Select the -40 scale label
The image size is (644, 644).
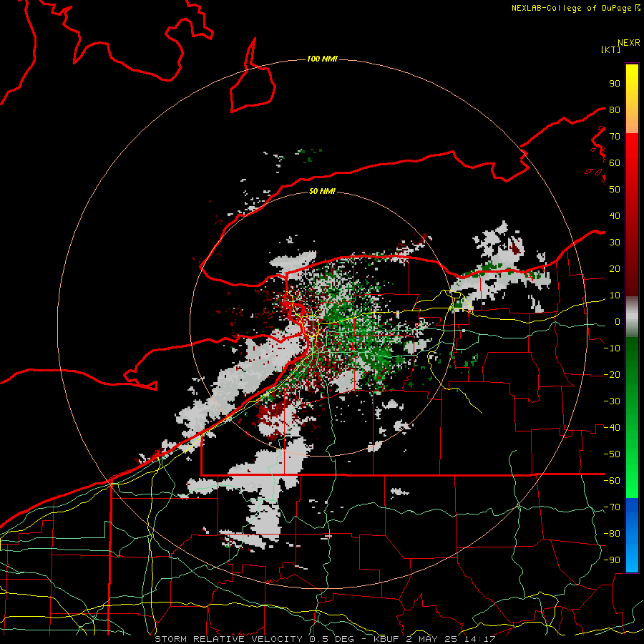[x=612, y=428]
